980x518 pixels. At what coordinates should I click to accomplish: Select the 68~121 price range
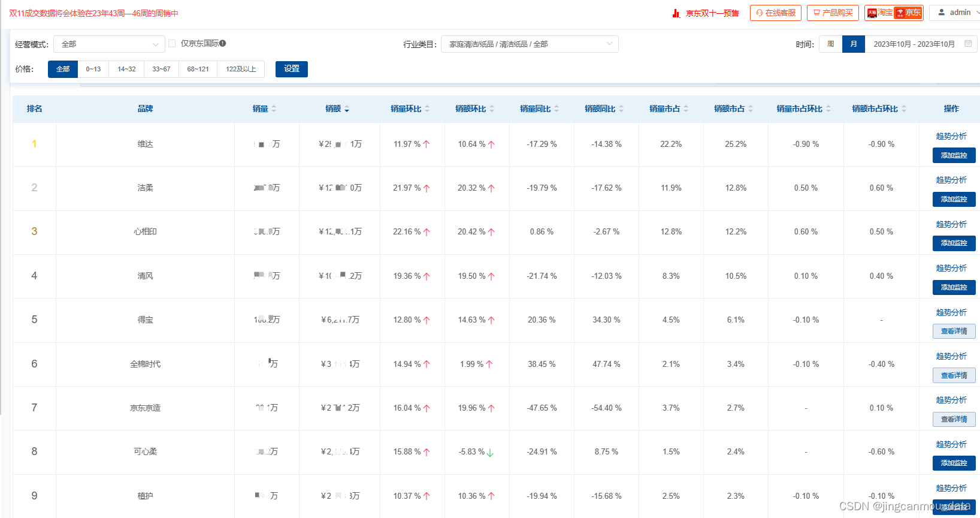pos(198,69)
